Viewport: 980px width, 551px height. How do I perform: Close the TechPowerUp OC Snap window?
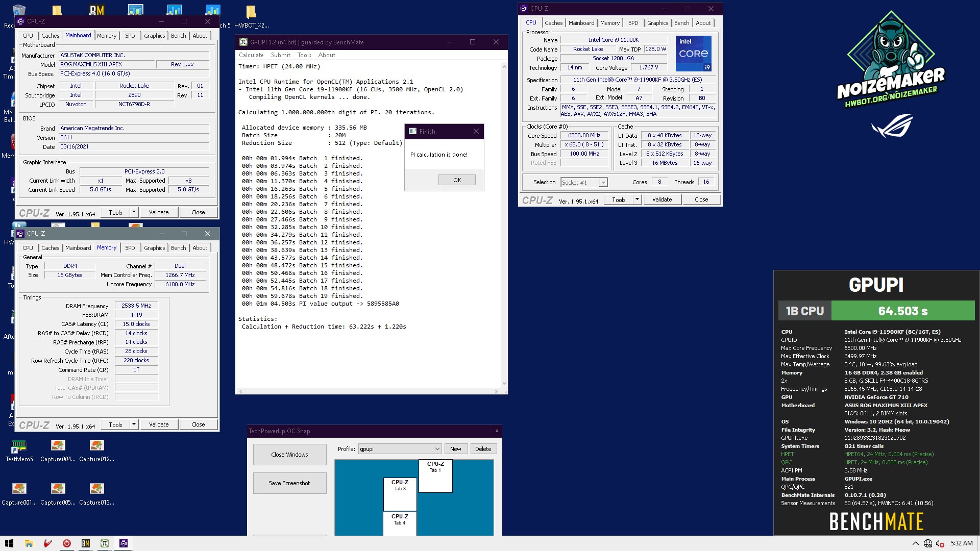(497, 431)
